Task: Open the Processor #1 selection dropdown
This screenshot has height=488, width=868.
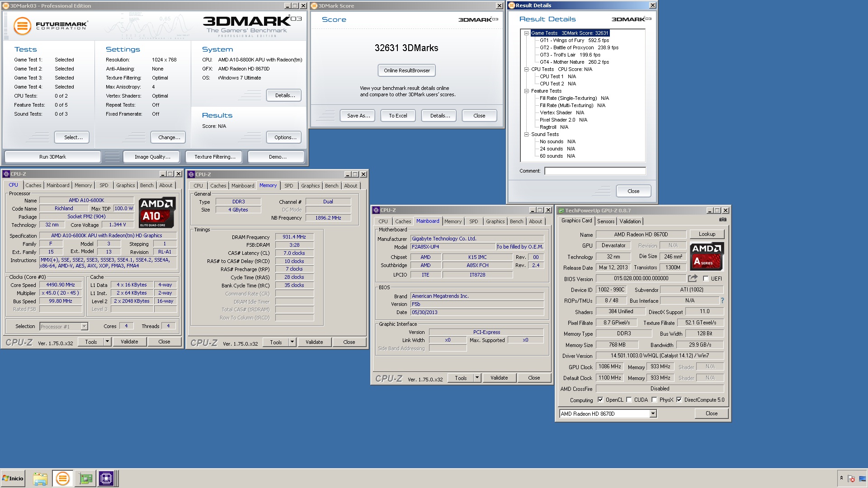Action: pyautogui.click(x=84, y=326)
